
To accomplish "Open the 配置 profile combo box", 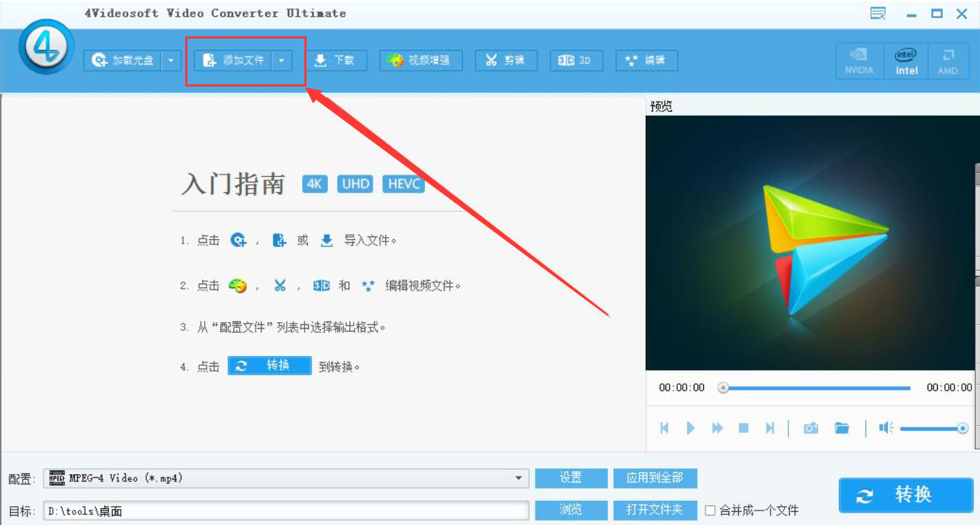I will (x=286, y=478).
